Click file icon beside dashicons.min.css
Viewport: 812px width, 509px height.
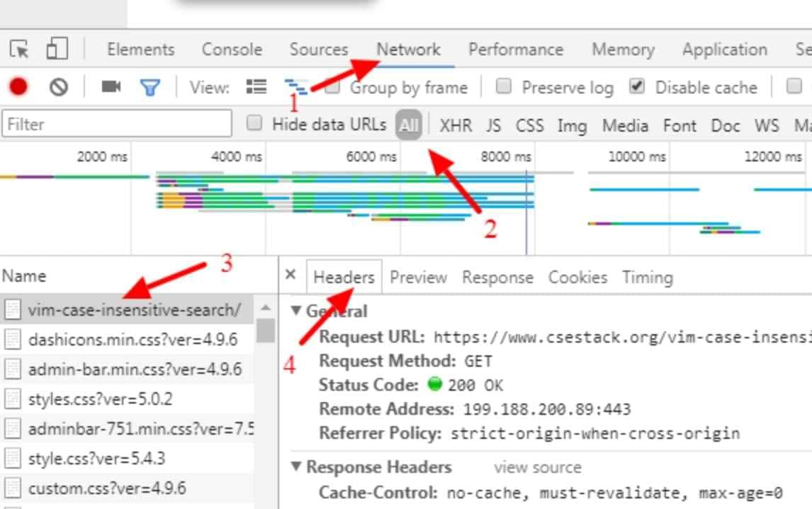[x=13, y=339]
